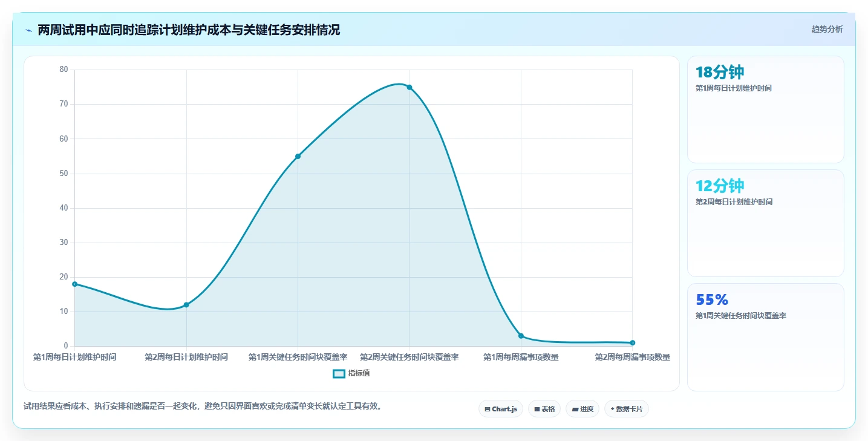This screenshot has height=441, width=868.
Task: Click caption 第1周每日计划维护时间 in the 18分钟 card
Action: click(x=734, y=88)
